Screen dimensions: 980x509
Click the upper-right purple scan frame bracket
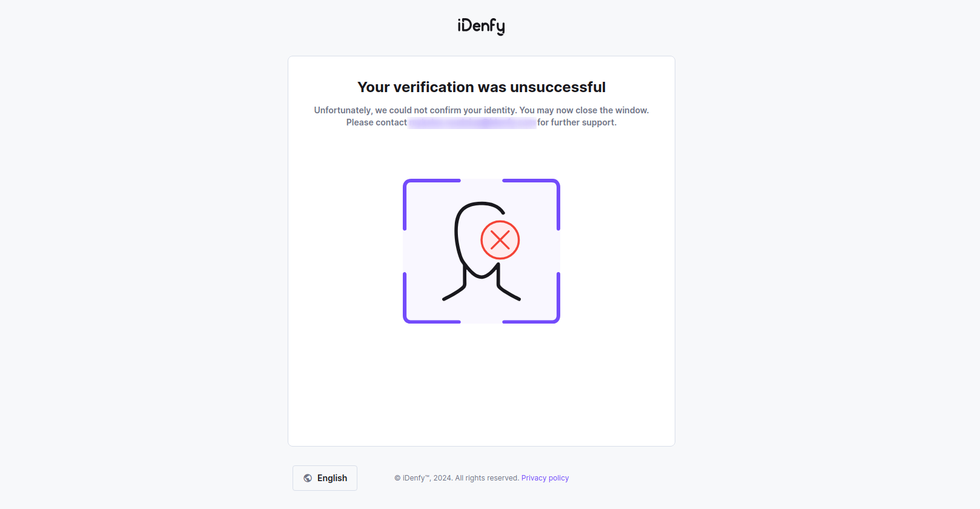[531, 204]
